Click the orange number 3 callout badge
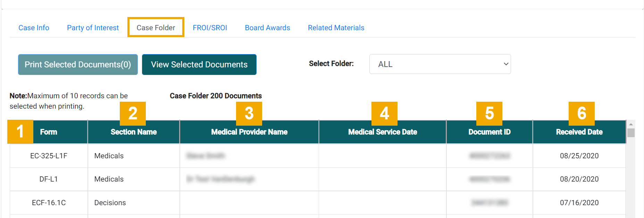This screenshot has width=644, height=218. tap(249, 114)
